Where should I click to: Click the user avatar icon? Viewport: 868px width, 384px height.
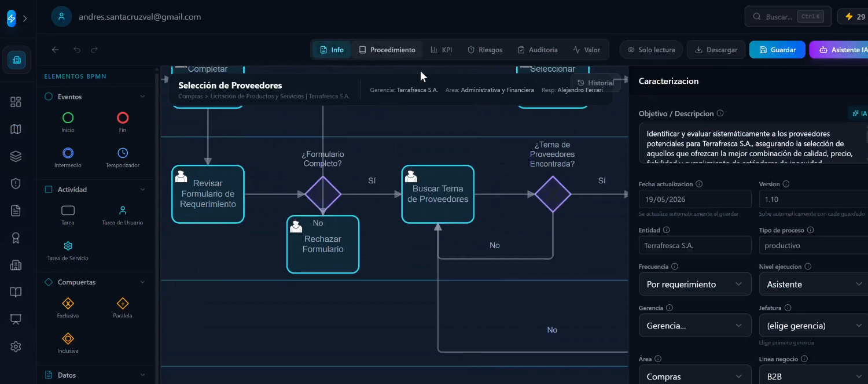click(61, 17)
